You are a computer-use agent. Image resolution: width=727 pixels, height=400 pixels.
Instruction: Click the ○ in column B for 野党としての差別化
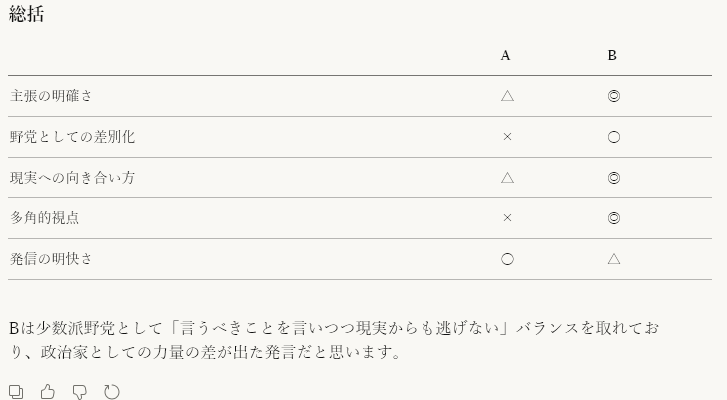(x=614, y=137)
